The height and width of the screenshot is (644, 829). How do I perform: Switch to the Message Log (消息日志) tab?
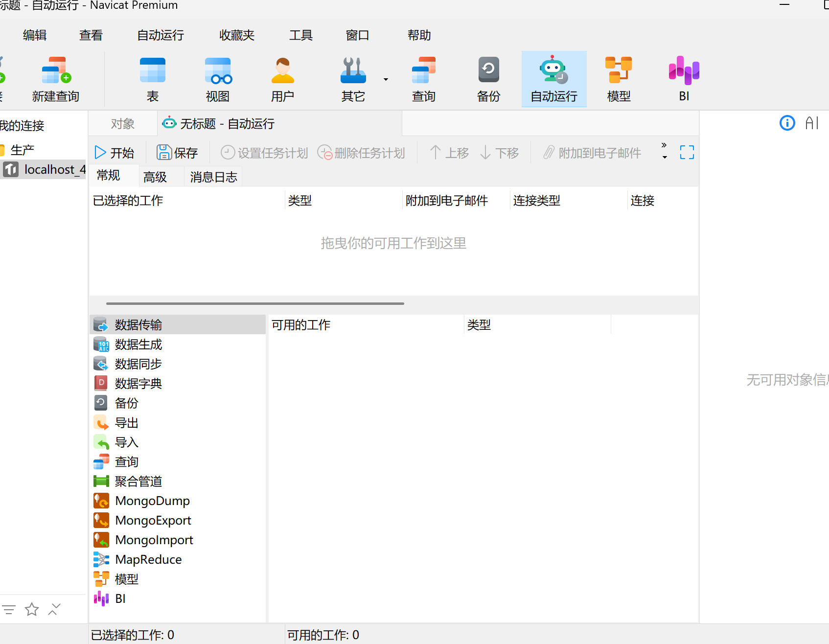(213, 177)
